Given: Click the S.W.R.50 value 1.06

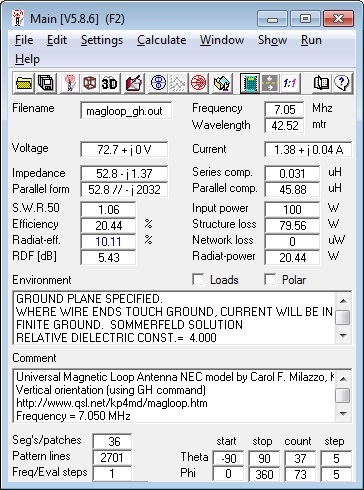Looking at the screenshot, I should pyautogui.click(x=108, y=209).
